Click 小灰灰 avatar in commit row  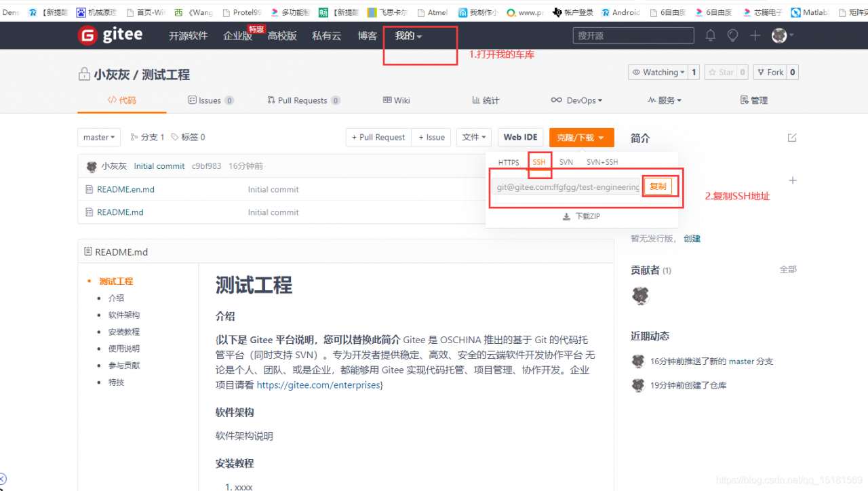click(x=92, y=166)
